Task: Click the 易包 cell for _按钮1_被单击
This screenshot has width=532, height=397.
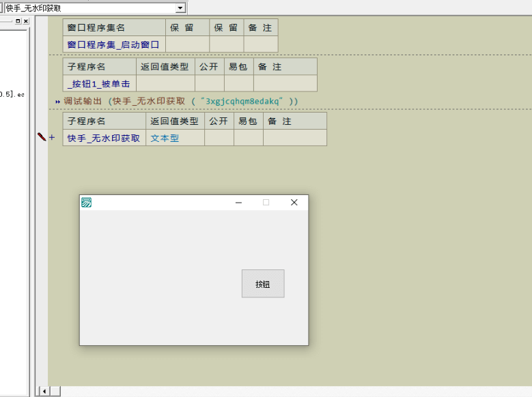Action: [238, 84]
